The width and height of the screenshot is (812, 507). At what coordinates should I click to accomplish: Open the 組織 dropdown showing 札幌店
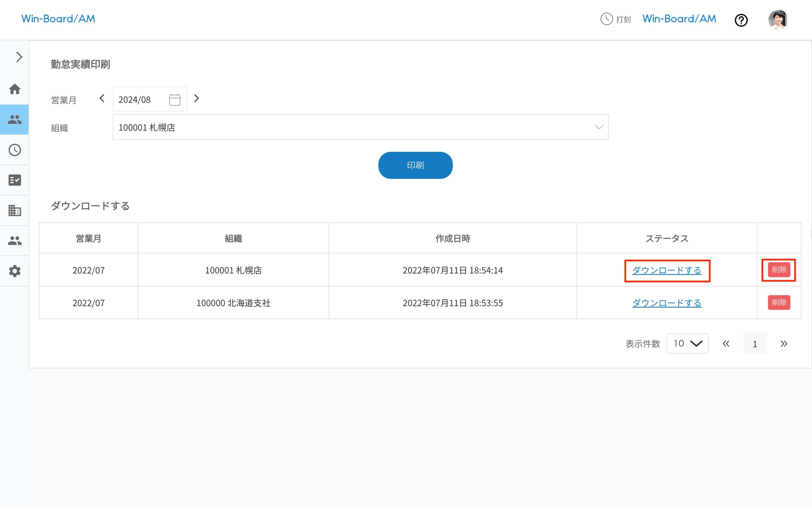tap(360, 127)
